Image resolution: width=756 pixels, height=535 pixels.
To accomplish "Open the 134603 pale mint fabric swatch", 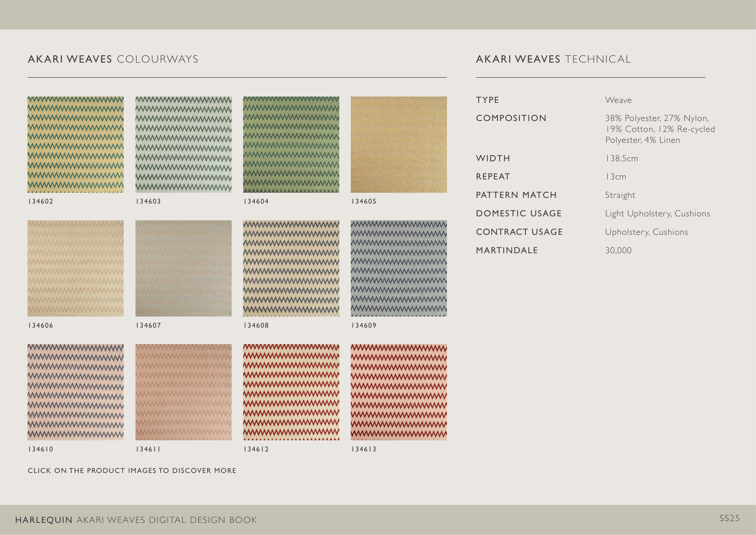I will [x=183, y=144].
